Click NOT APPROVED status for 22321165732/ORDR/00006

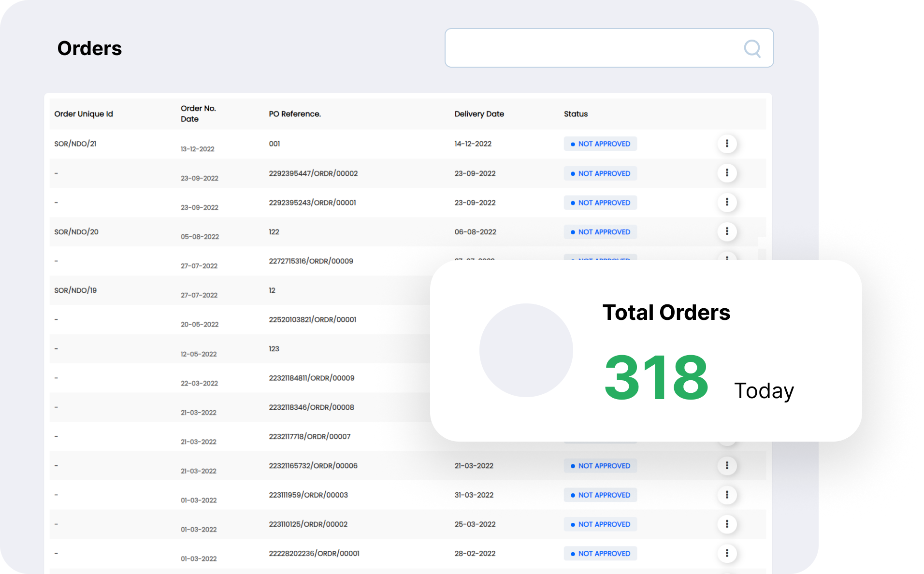[600, 466]
